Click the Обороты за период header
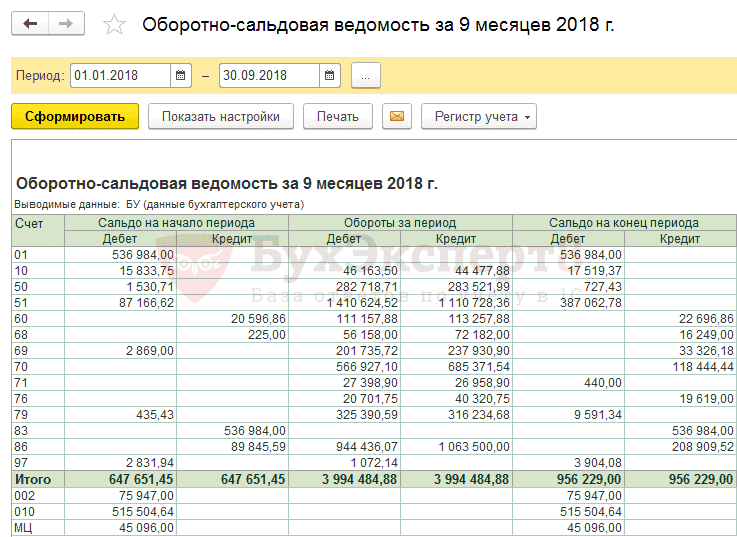Image resolution: width=737 pixels, height=537 pixels. (x=400, y=223)
